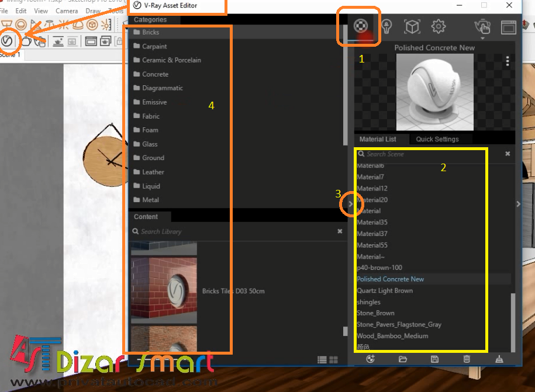Click the Polished Concrete New material preview sphere

point(434,92)
